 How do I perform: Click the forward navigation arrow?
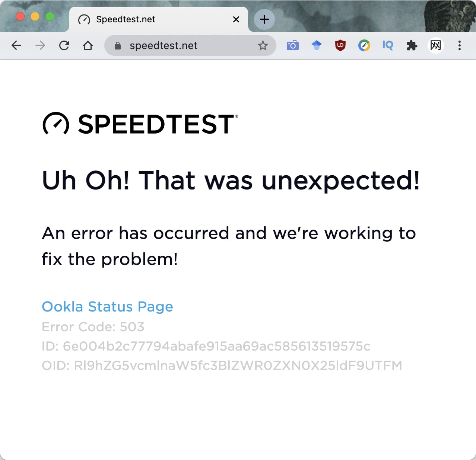point(40,45)
